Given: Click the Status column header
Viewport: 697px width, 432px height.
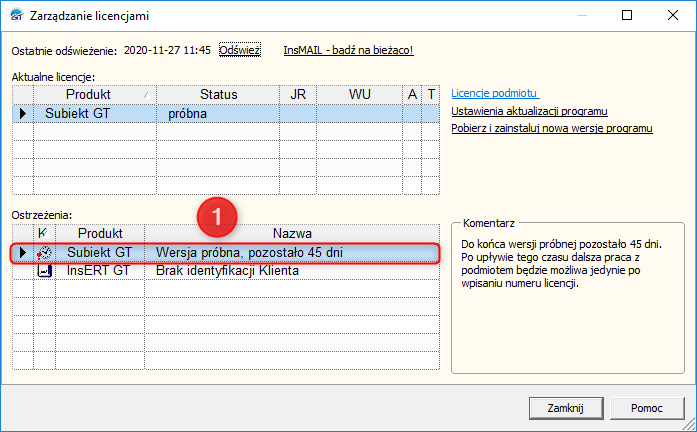Looking at the screenshot, I should [x=218, y=95].
